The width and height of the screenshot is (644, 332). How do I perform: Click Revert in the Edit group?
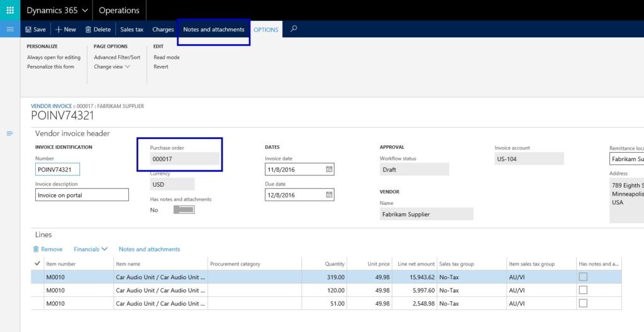coord(161,67)
